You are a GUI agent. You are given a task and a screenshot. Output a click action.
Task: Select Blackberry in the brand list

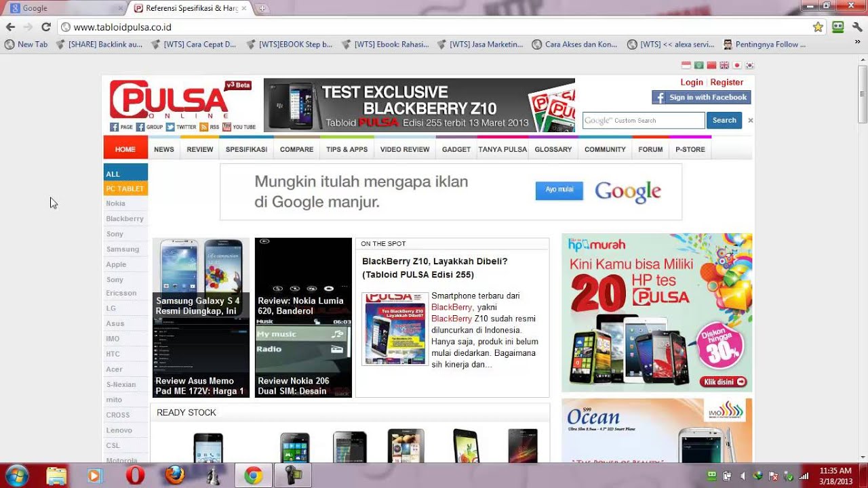click(125, 219)
